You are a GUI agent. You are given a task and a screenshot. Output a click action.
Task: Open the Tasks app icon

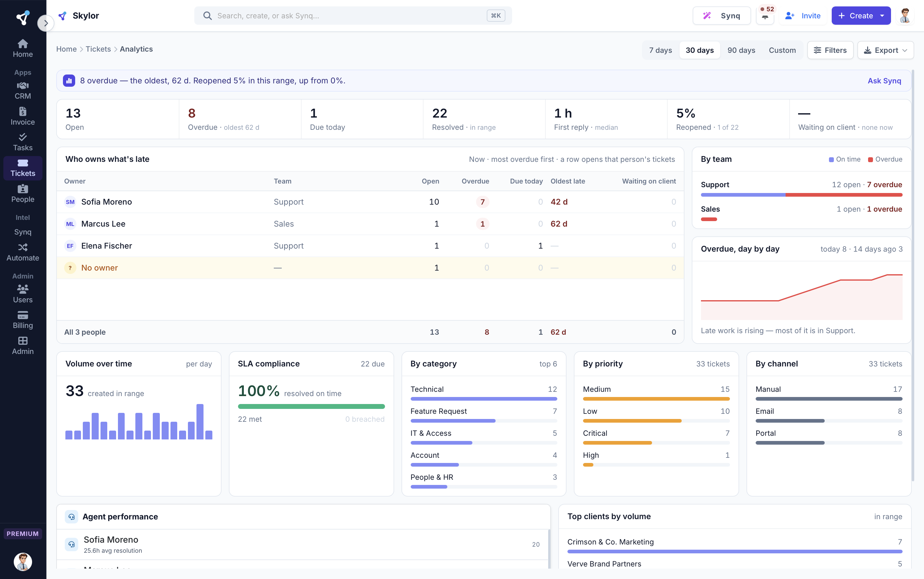(x=23, y=142)
